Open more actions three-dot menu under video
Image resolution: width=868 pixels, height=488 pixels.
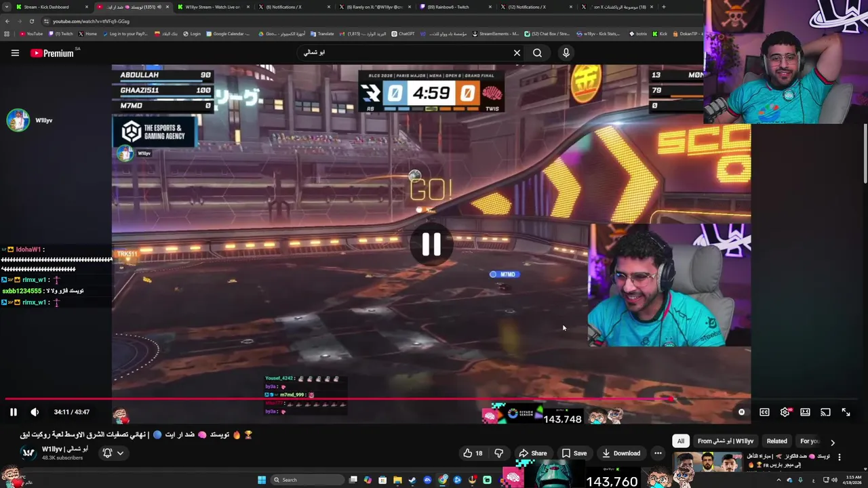tap(658, 453)
